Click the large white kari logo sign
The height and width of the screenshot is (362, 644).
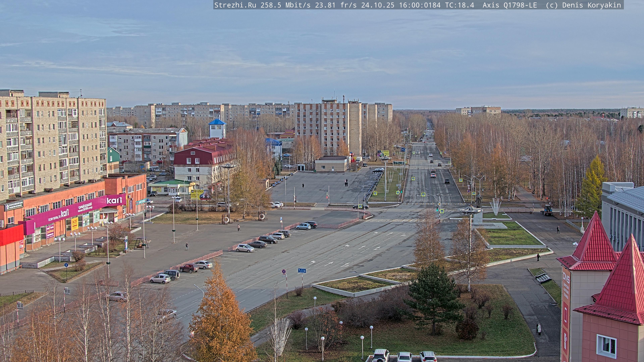114,200
